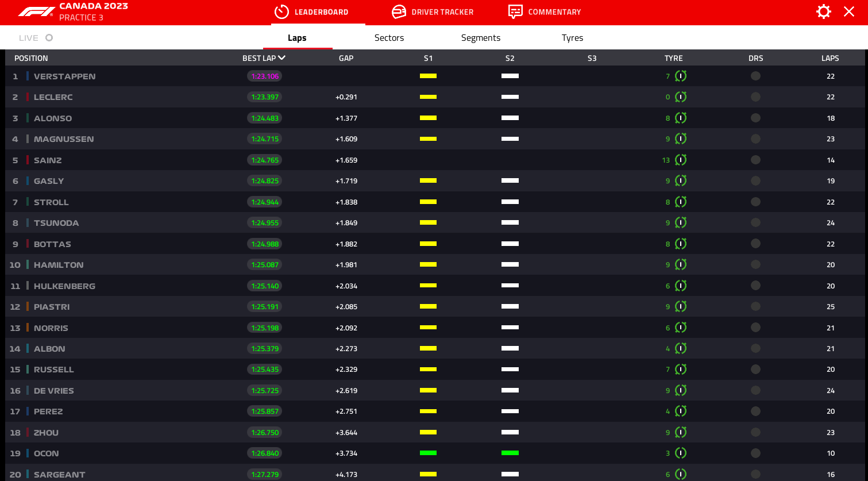Select the Leaderboard view label
The width and height of the screenshot is (868, 481).
tap(321, 12)
